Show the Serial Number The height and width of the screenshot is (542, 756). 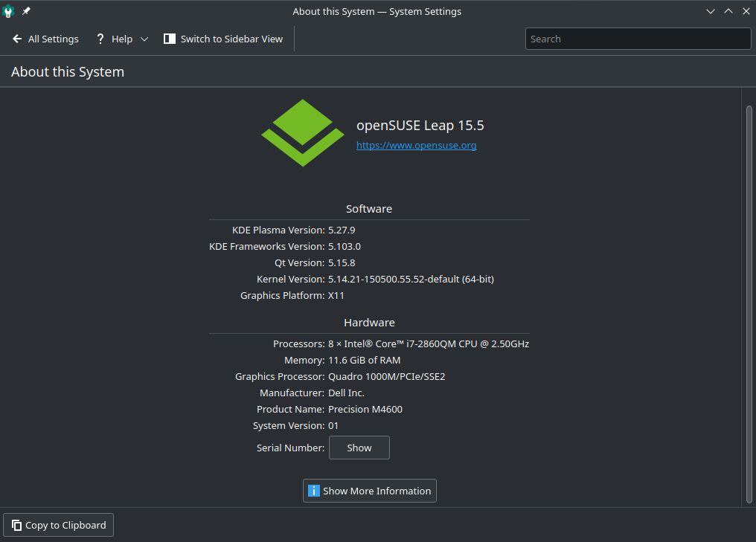point(359,448)
